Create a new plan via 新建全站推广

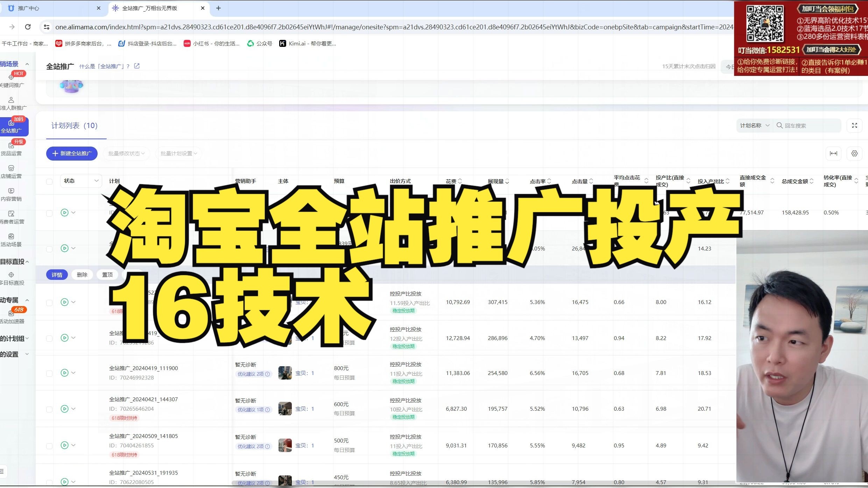72,153
